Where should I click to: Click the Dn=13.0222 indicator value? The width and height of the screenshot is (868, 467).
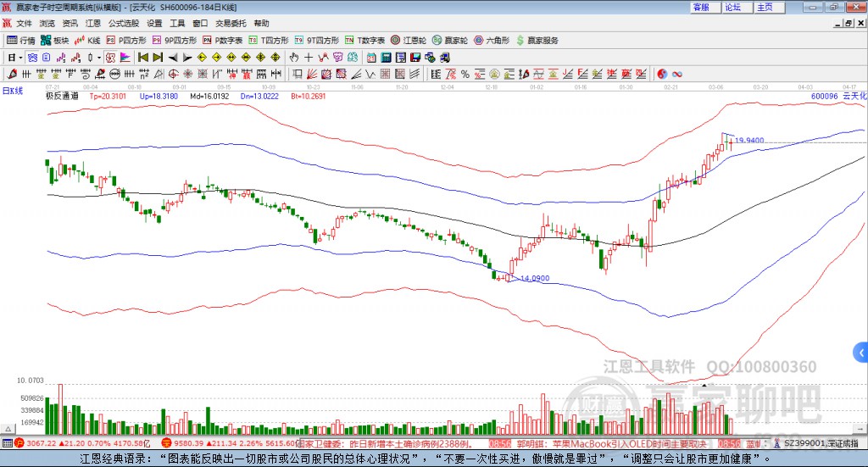click(259, 96)
